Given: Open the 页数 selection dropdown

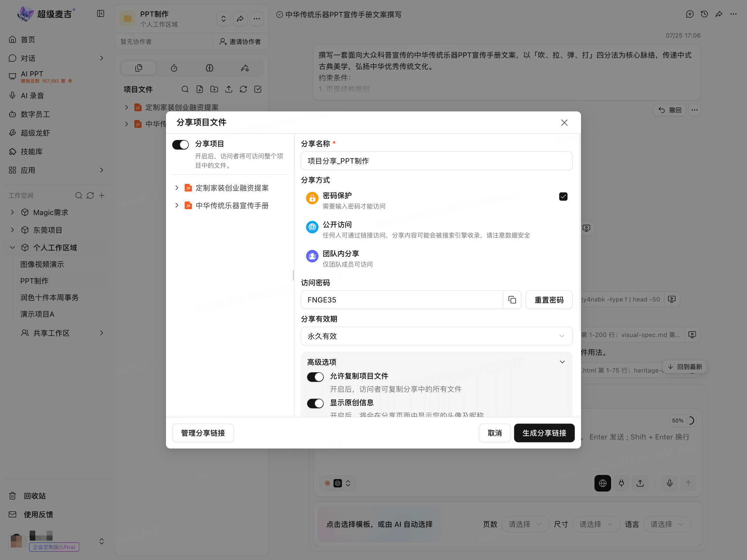Looking at the screenshot, I should click(525, 524).
